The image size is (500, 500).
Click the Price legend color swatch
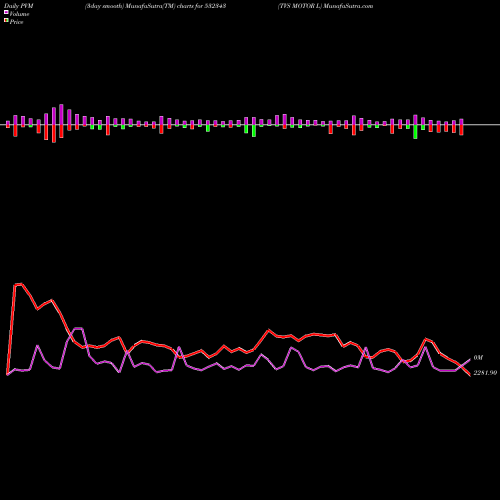point(6,21)
